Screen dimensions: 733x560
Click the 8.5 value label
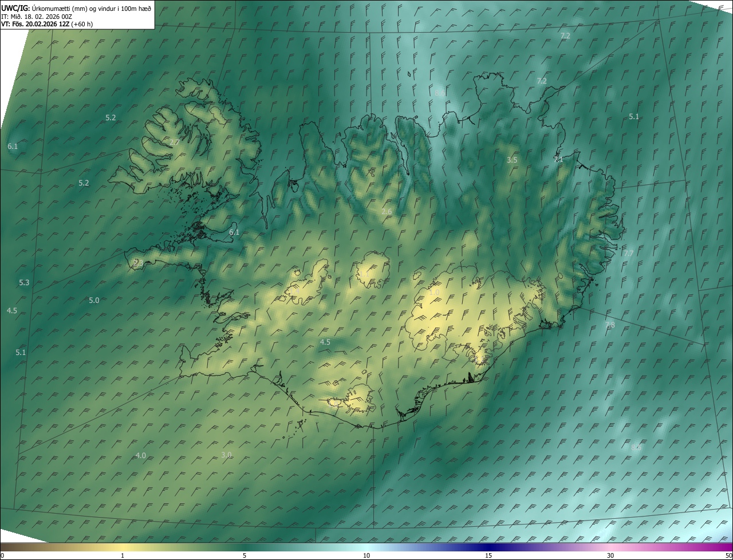(636, 448)
